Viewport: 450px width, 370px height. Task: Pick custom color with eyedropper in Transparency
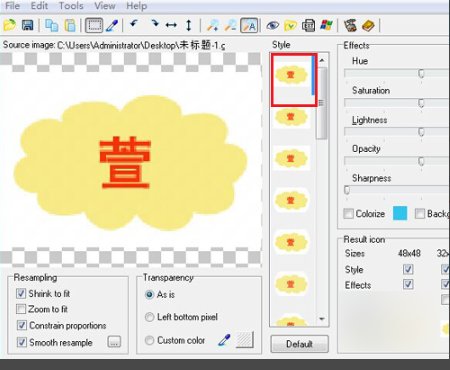224,340
